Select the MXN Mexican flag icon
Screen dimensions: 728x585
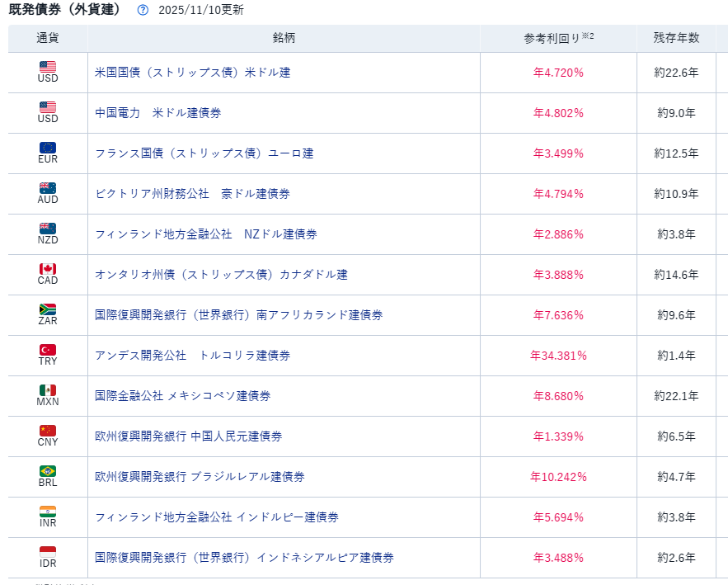tap(48, 390)
